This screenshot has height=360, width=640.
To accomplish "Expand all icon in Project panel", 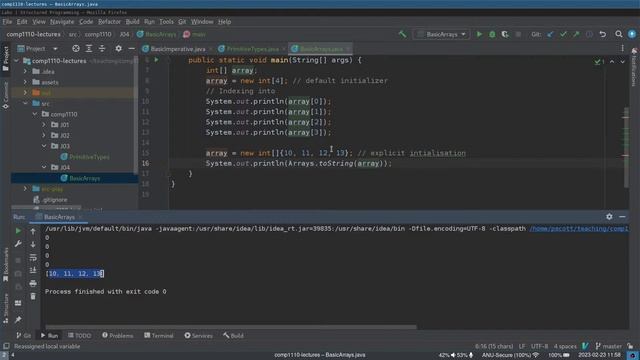I will (89, 49).
